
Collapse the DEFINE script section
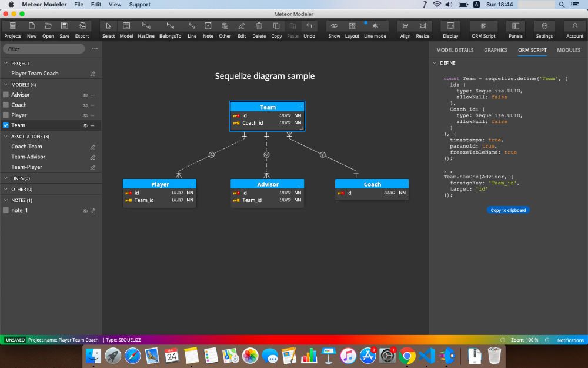(x=435, y=63)
